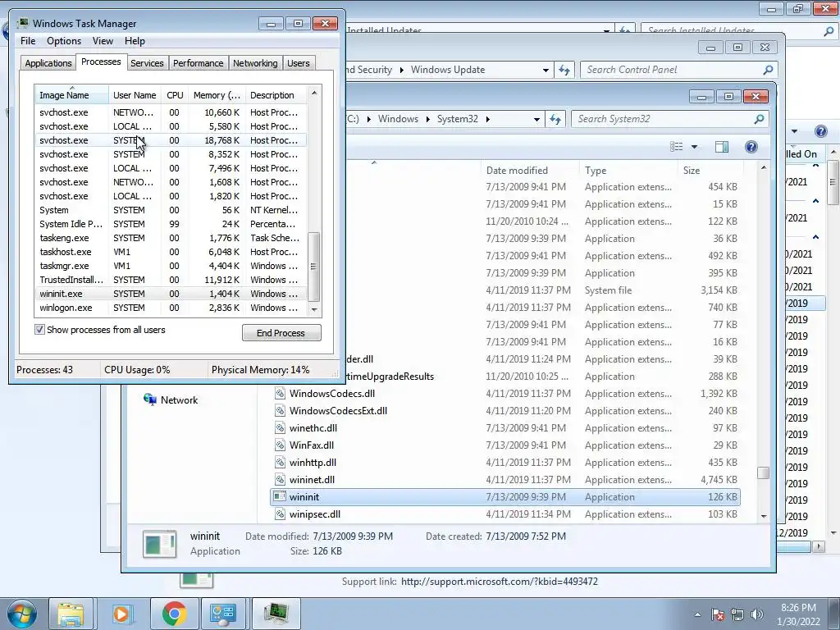Click the process list scroll up arrow
This screenshot has height=630, width=840.
[x=314, y=93]
